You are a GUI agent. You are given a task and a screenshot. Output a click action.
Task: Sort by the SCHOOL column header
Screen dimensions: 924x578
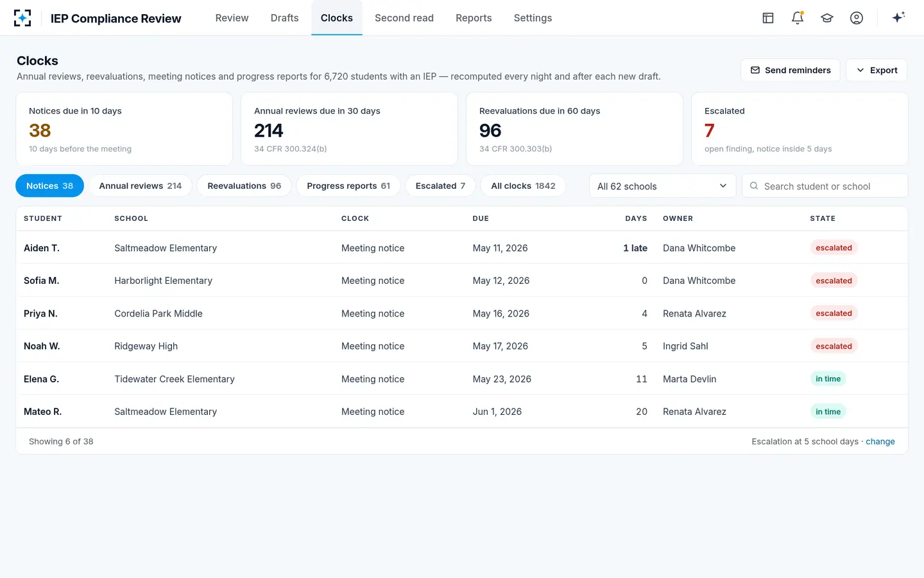[x=131, y=218]
